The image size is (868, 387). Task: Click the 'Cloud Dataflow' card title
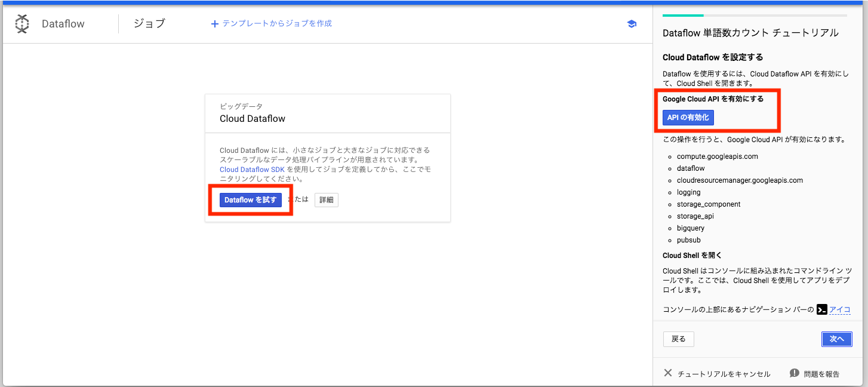pyautogui.click(x=253, y=119)
